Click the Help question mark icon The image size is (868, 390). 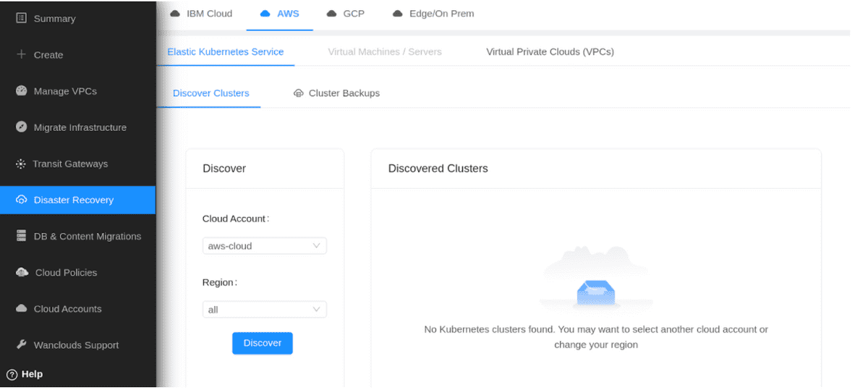pyautogui.click(x=12, y=374)
